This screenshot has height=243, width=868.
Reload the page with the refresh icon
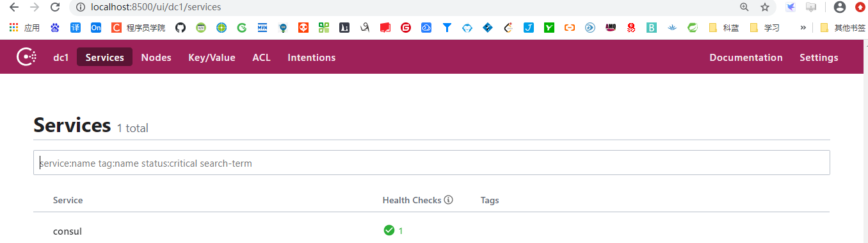click(x=55, y=7)
